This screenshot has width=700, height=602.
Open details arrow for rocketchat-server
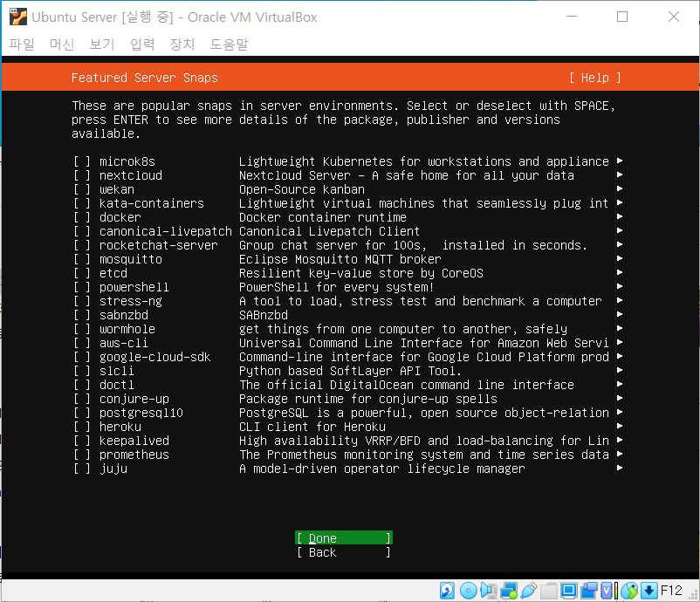click(620, 244)
